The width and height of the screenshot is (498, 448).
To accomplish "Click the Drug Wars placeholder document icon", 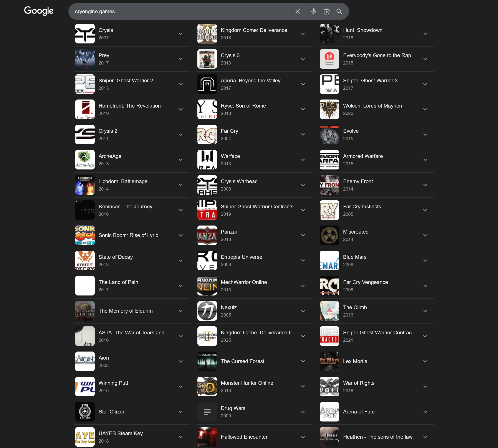I will pos(207,411).
